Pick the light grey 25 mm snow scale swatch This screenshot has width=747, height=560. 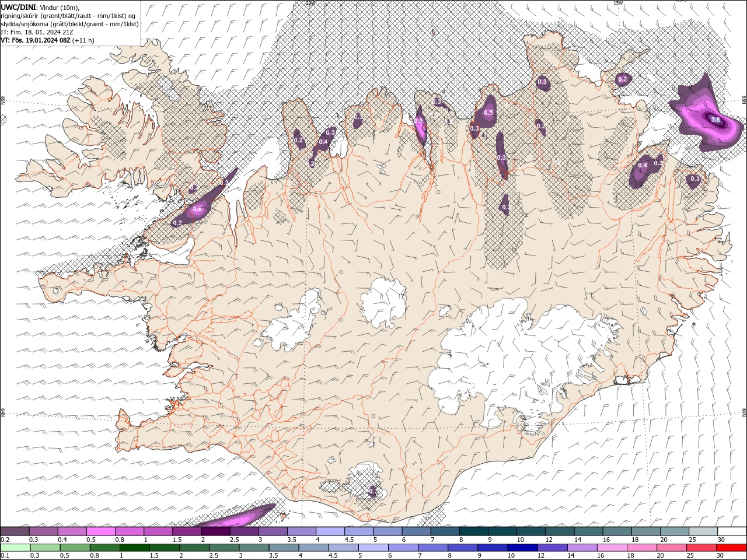(x=703, y=531)
